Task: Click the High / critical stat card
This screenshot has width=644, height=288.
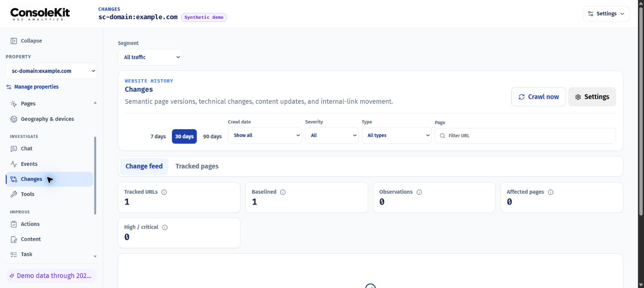Action: pyautogui.click(x=179, y=233)
